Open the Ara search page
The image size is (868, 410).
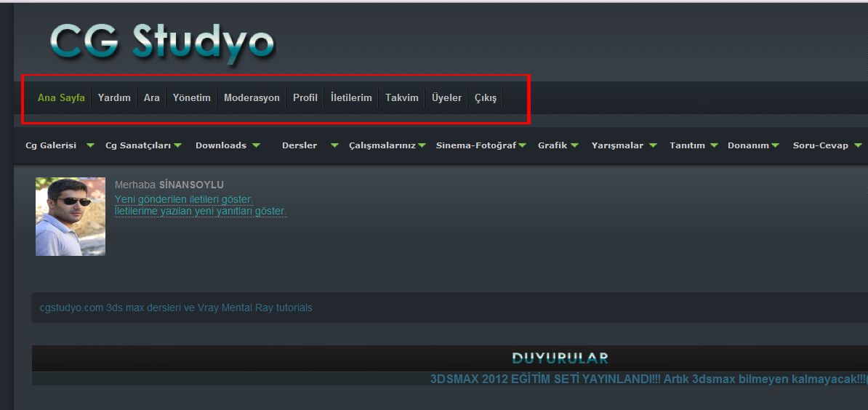pyautogui.click(x=152, y=98)
